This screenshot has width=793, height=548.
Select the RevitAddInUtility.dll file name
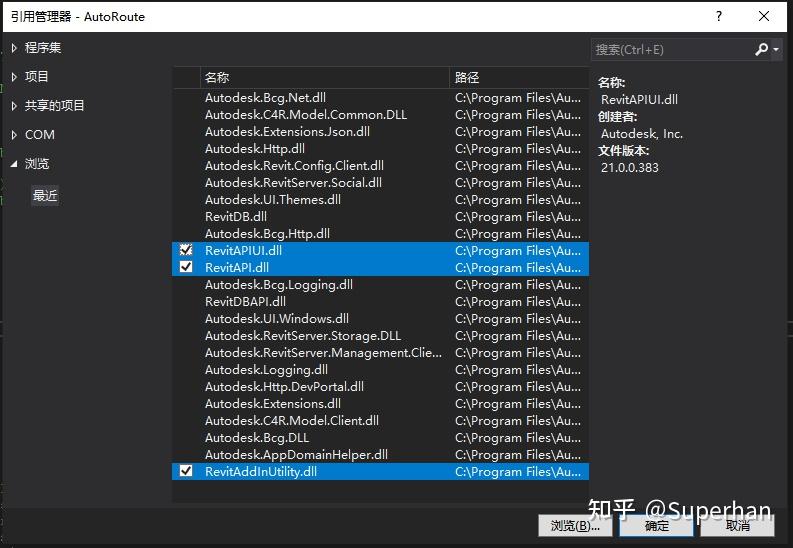[x=261, y=472]
